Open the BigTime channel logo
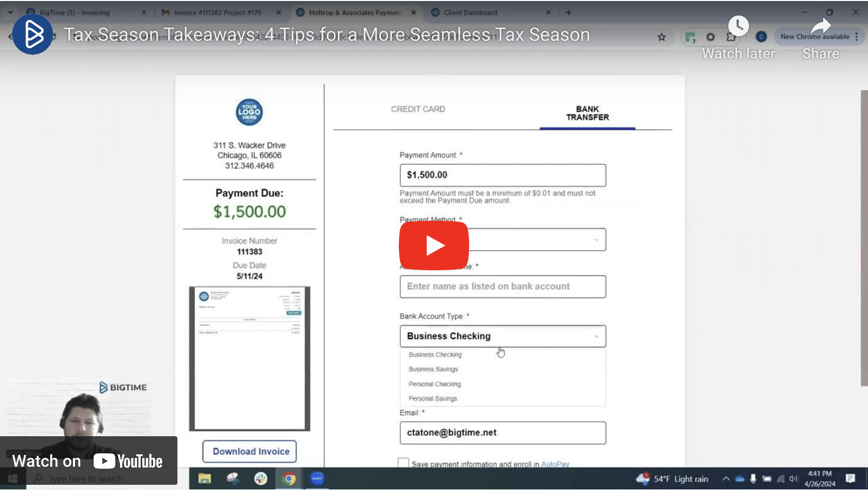 click(x=33, y=35)
